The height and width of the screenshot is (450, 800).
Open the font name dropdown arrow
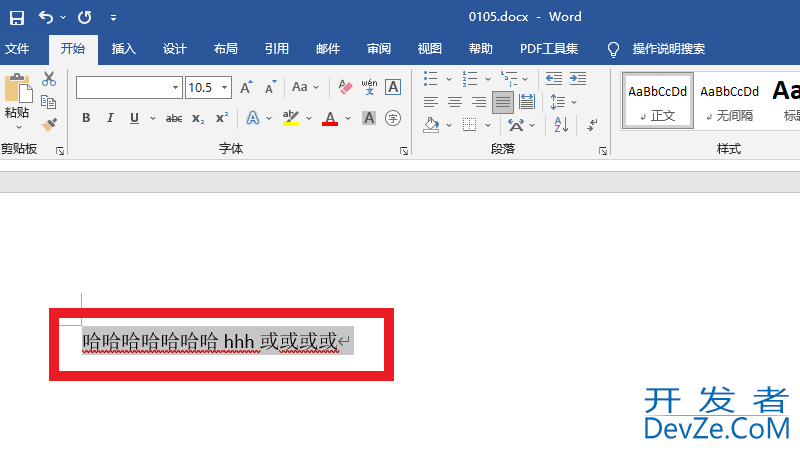point(175,87)
